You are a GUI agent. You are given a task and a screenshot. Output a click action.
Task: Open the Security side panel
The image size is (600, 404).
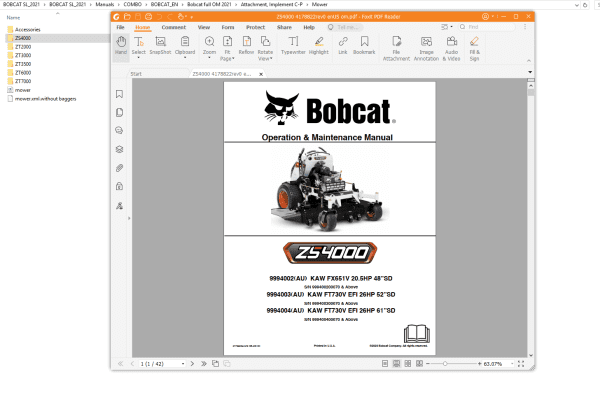pos(119,186)
